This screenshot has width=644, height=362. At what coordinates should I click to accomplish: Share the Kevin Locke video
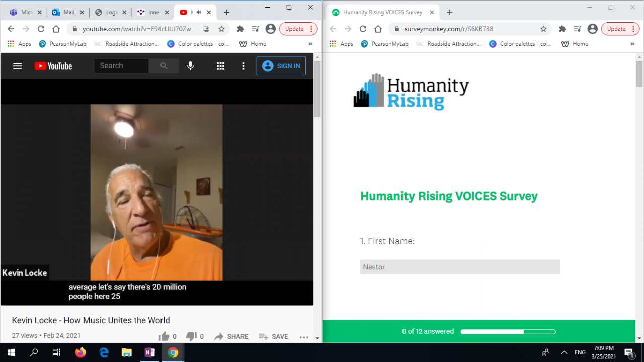click(231, 336)
